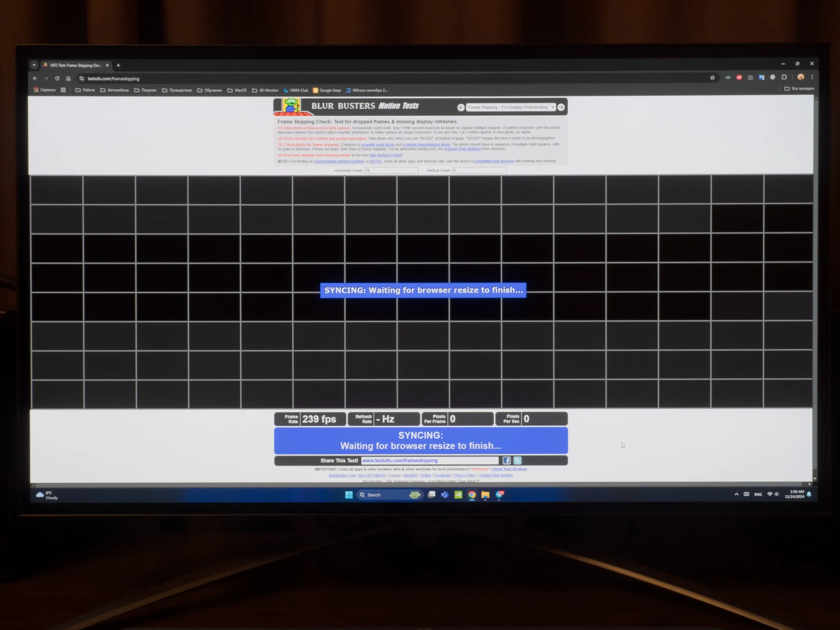Open the Extensions puzzle icon
The width and height of the screenshot is (840, 630).
tap(784, 77)
